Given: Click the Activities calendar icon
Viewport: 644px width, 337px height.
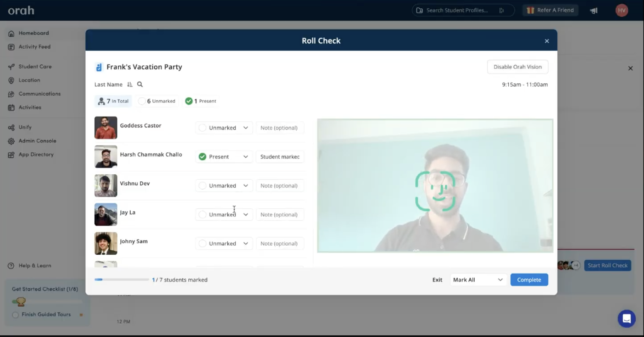Looking at the screenshot, I should tap(11, 107).
